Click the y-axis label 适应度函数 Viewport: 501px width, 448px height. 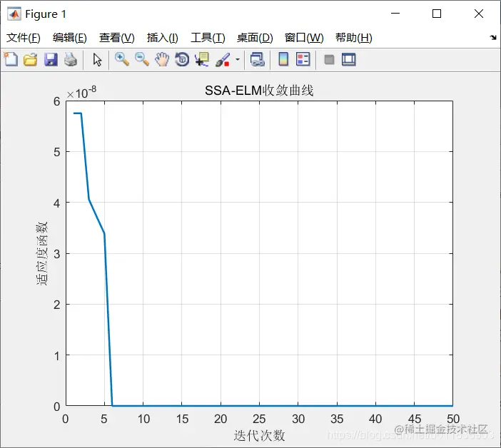pyautogui.click(x=42, y=253)
